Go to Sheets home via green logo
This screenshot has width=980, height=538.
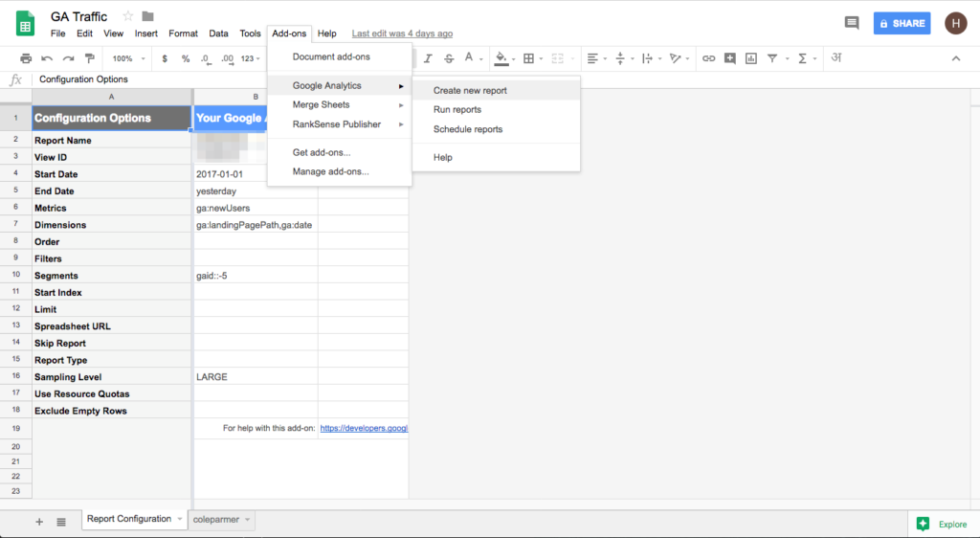pyautogui.click(x=25, y=24)
